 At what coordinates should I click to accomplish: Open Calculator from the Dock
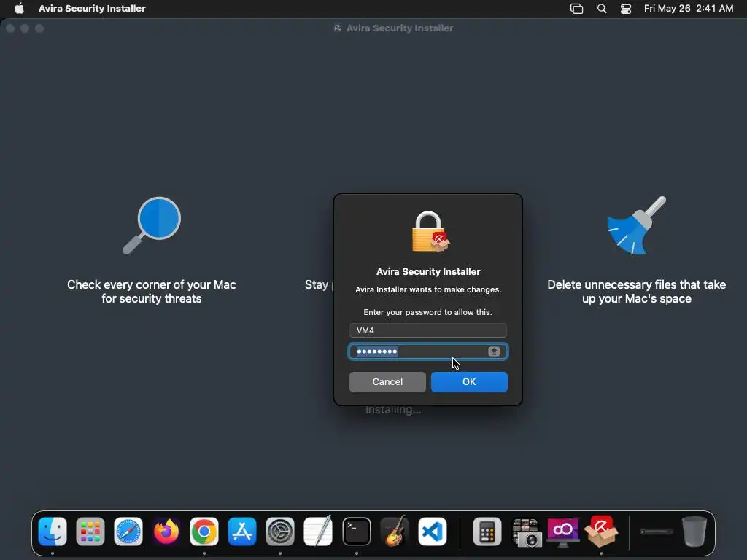pyautogui.click(x=487, y=532)
